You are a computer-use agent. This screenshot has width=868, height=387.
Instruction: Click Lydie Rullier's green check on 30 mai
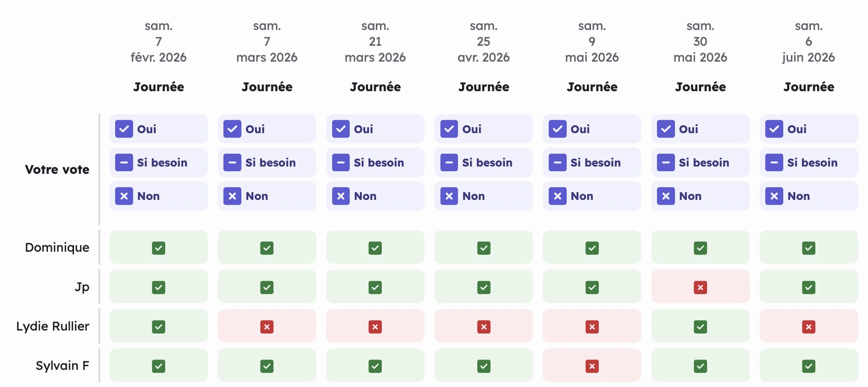click(700, 327)
